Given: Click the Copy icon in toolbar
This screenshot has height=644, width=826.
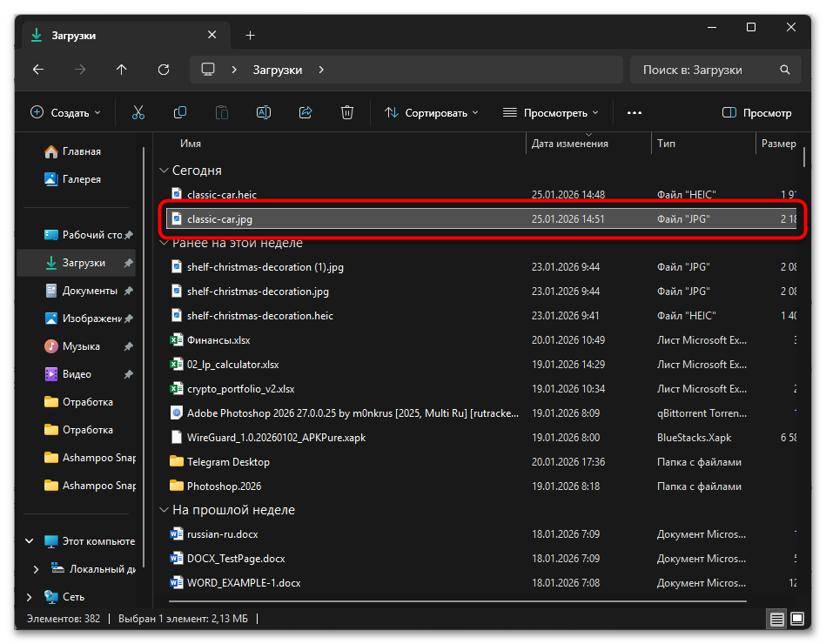Looking at the screenshot, I should pyautogui.click(x=180, y=112).
